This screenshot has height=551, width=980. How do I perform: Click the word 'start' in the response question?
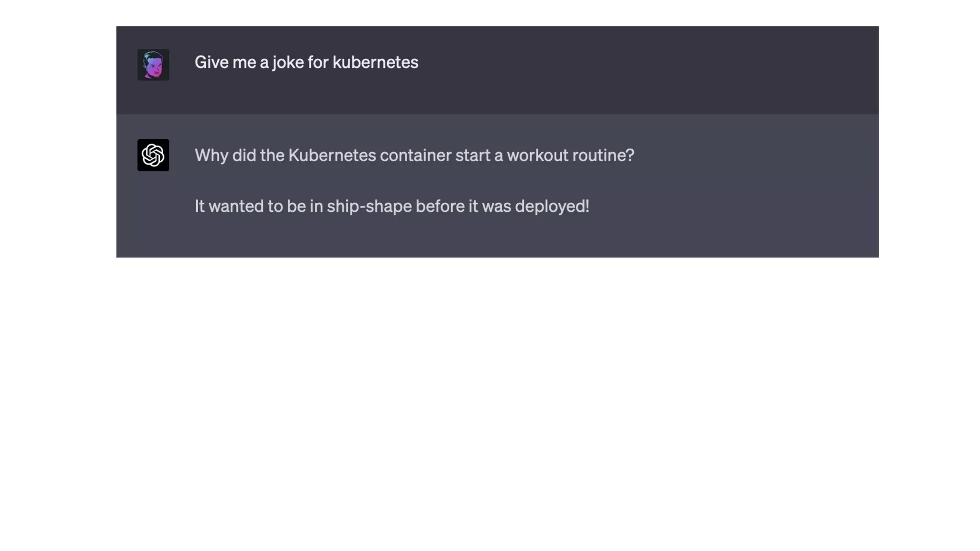[472, 155]
